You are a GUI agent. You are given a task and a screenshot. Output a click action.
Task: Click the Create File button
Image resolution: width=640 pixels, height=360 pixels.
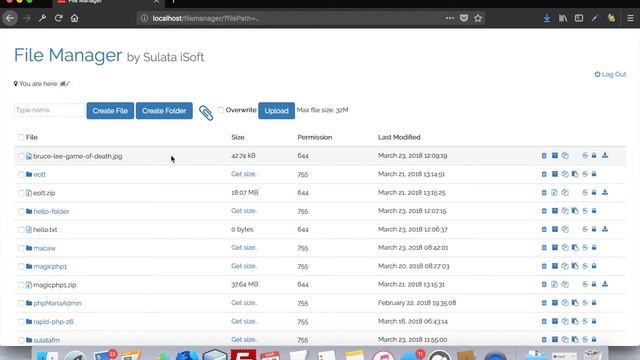[110, 111]
